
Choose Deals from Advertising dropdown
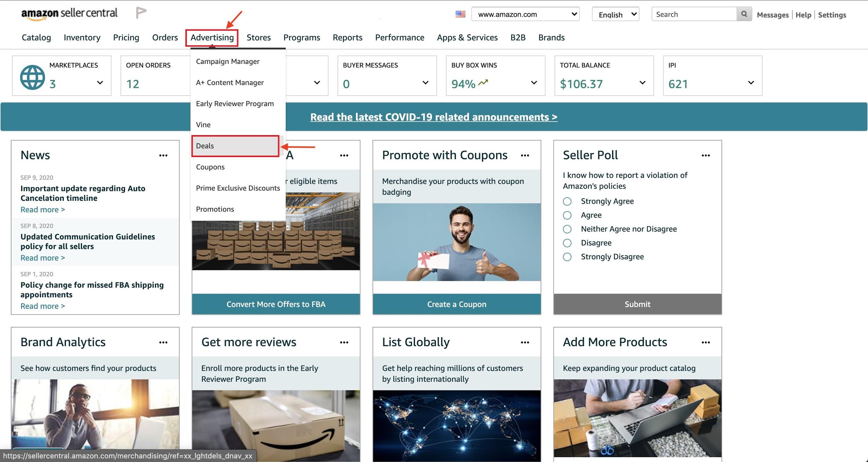point(235,146)
